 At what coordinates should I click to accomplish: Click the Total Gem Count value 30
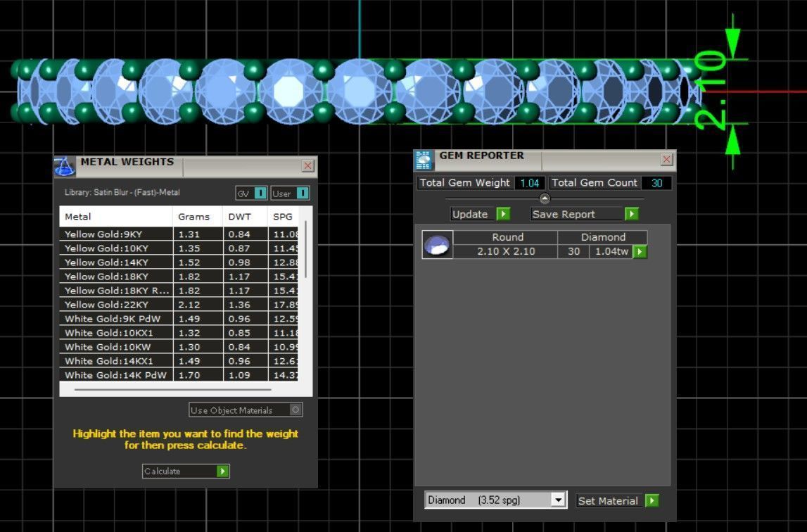(656, 183)
